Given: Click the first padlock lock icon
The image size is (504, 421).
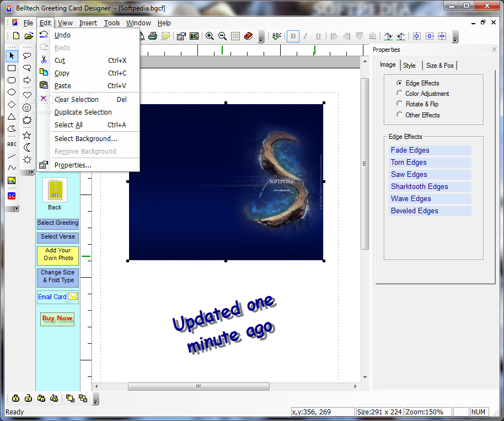Looking at the screenshot, I should click(15, 398).
